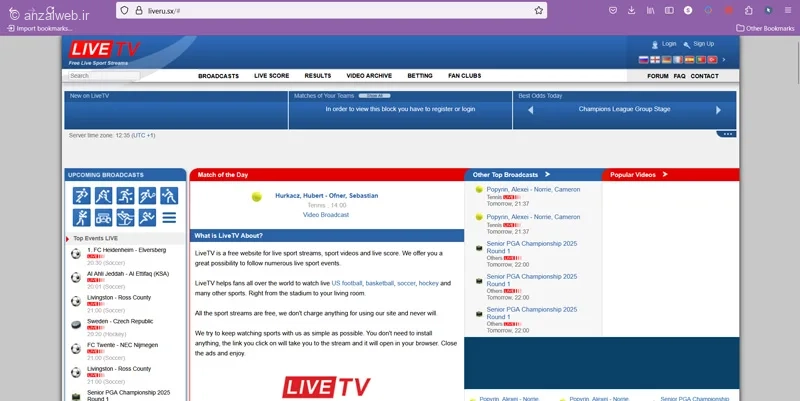Click the Sign Up link
This screenshot has width=800, height=401.
pyautogui.click(x=704, y=44)
